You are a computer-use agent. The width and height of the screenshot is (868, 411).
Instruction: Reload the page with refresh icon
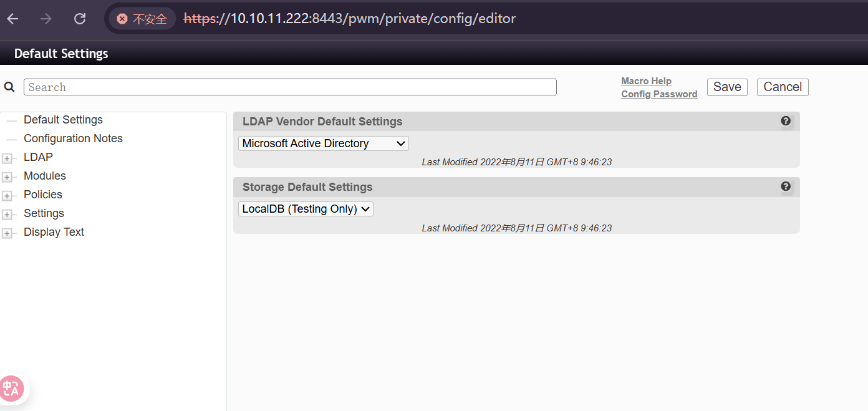click(80, 19)
